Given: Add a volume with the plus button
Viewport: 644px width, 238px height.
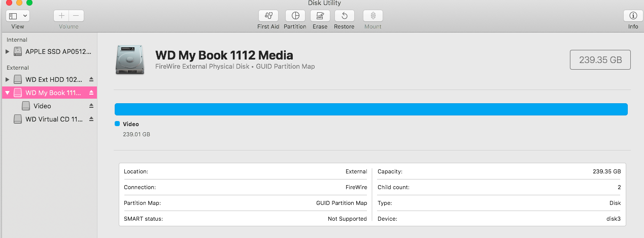Looking at the screenshot, I should pos(61,16).
